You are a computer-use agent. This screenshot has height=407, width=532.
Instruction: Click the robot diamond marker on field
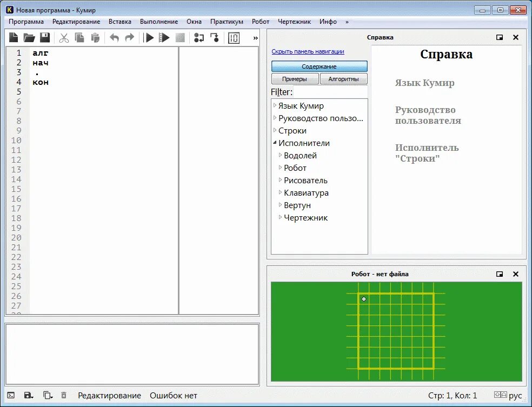(364, 299)
